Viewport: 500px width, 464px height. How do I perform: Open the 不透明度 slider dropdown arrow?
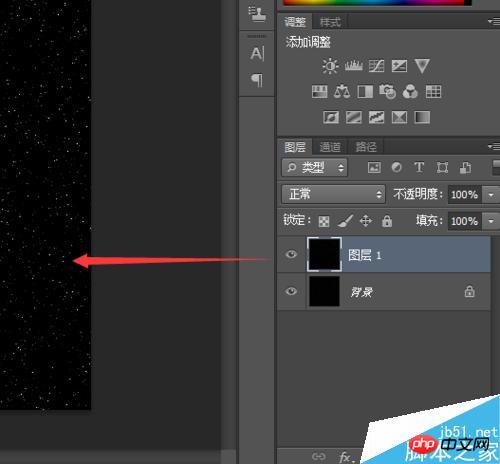pyautogui.click(x=491, y=195)
